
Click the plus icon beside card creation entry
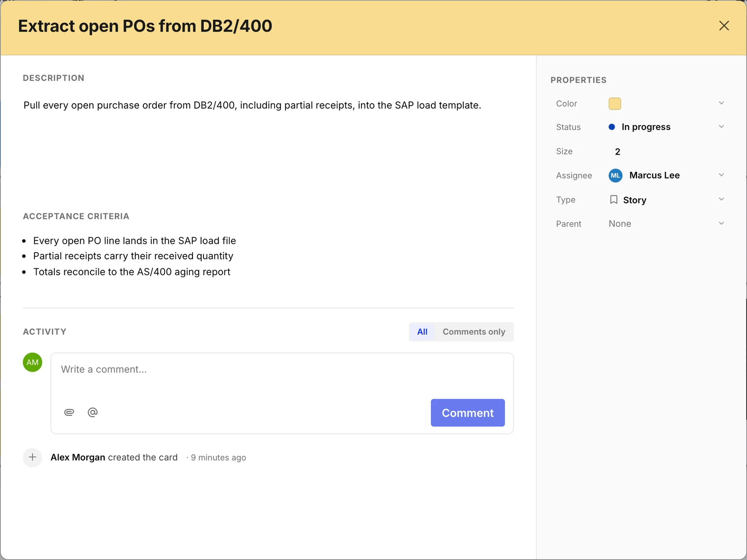click(x=32, y=458)
